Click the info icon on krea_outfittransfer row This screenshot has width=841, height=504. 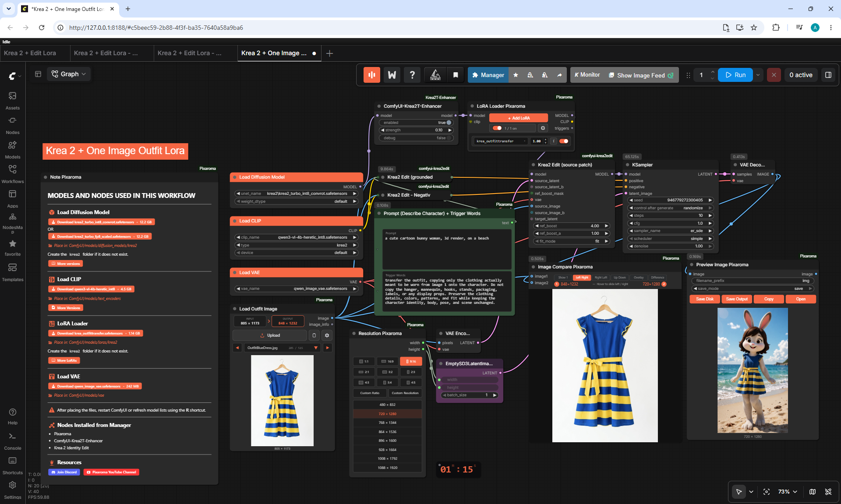tap(554, 141)
